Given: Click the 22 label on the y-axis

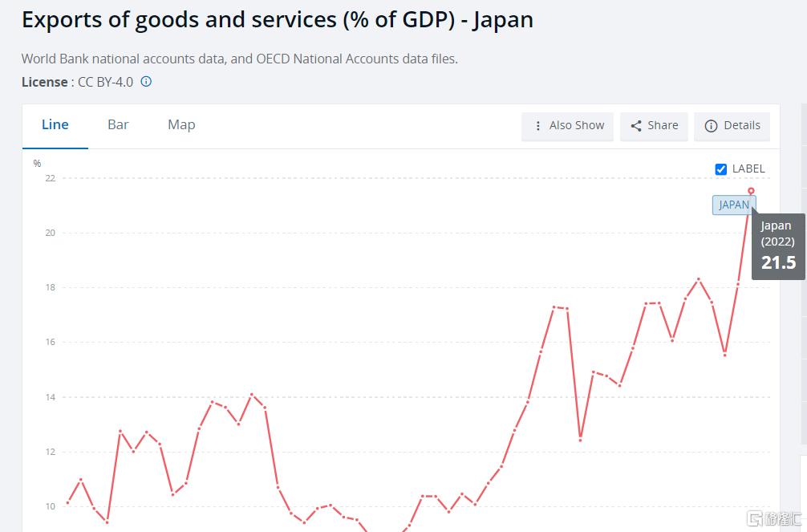Looking at the screenshot, I should tap(50, 178).
